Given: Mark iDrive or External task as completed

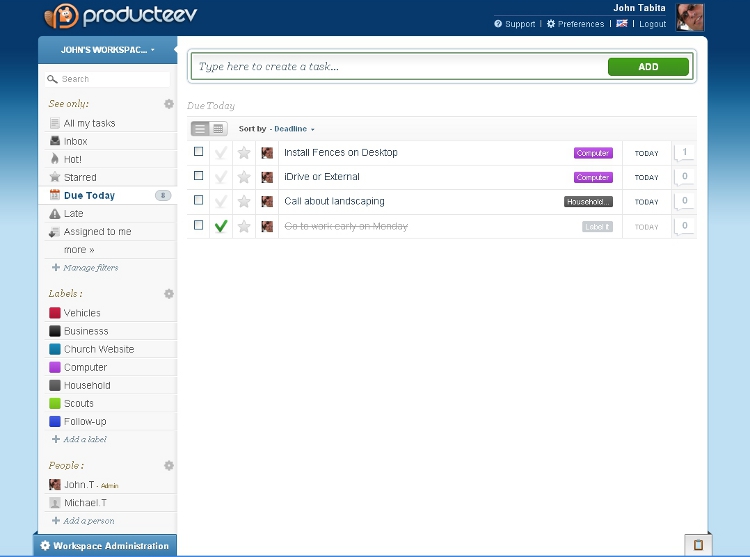Looking at the screenshot, I should (x=221, y=177).
